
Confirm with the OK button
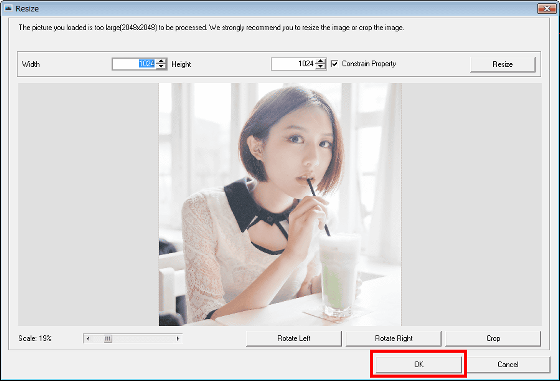pos(419,364)
